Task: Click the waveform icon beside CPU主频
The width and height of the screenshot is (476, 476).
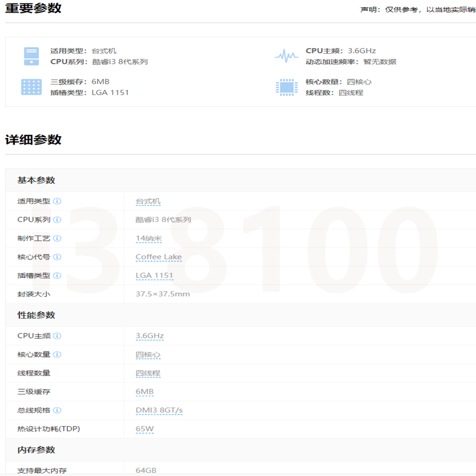Action: pos(287,56)
